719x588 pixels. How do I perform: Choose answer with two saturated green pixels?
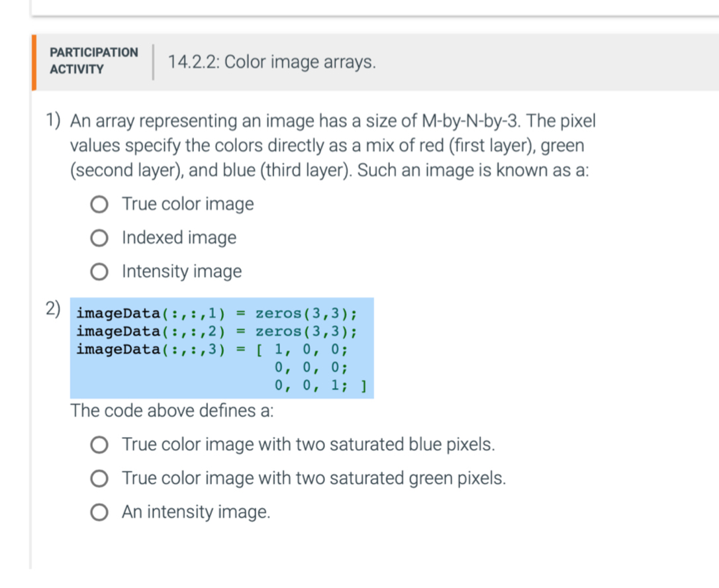click(99, 478)
